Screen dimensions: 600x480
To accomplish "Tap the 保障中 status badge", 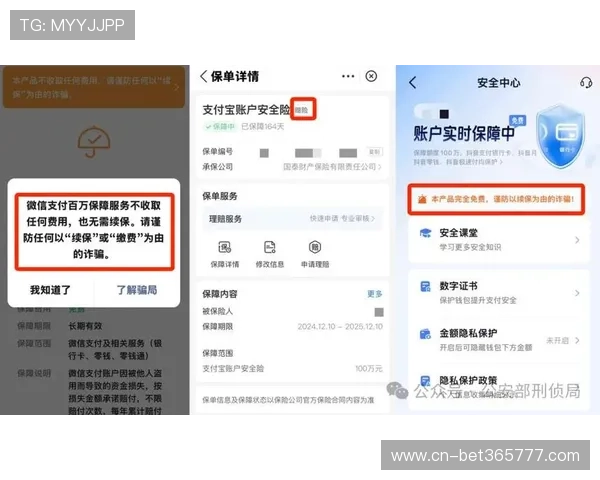I will click(x=220, y=127).
